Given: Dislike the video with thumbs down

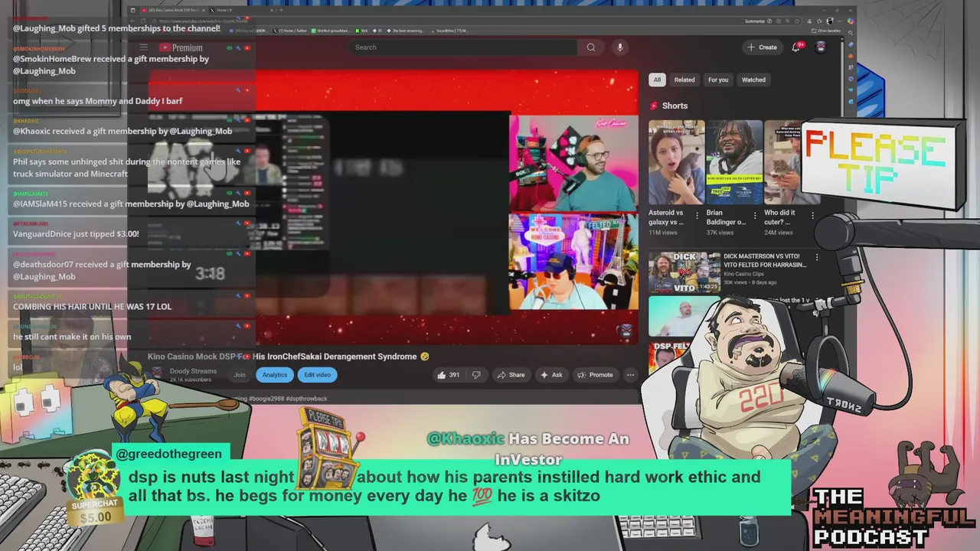Looking at the screenshot, I should [x=476, y=375].
